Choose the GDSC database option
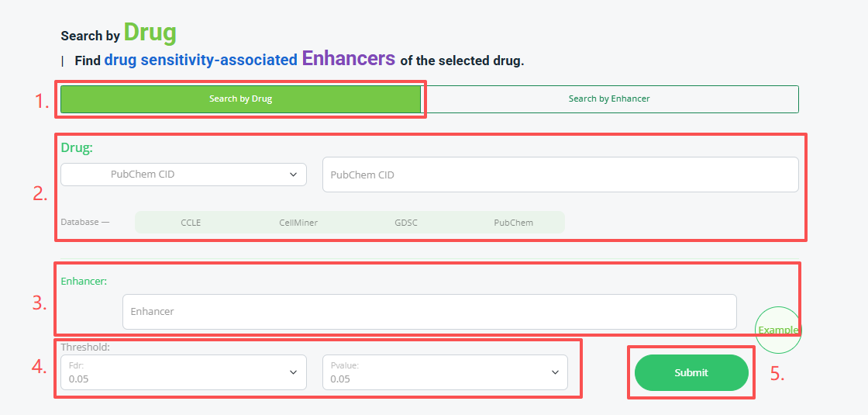This screenshot has height=415, width=868. click(406, 223)
